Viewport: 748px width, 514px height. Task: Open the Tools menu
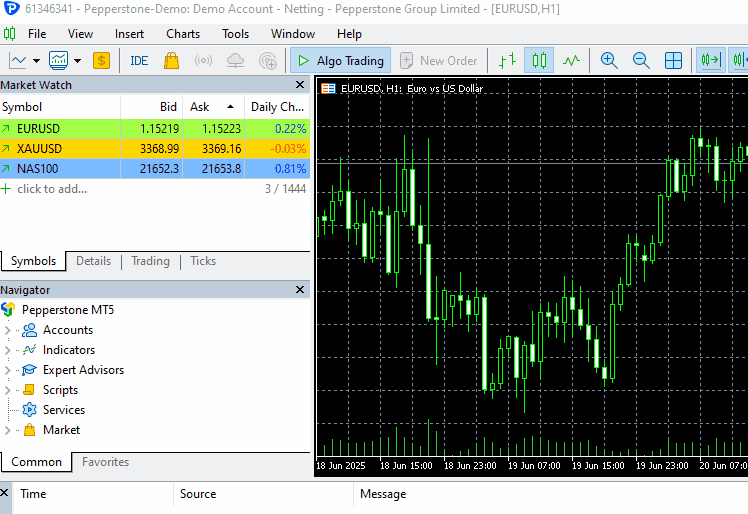(235, 34)
